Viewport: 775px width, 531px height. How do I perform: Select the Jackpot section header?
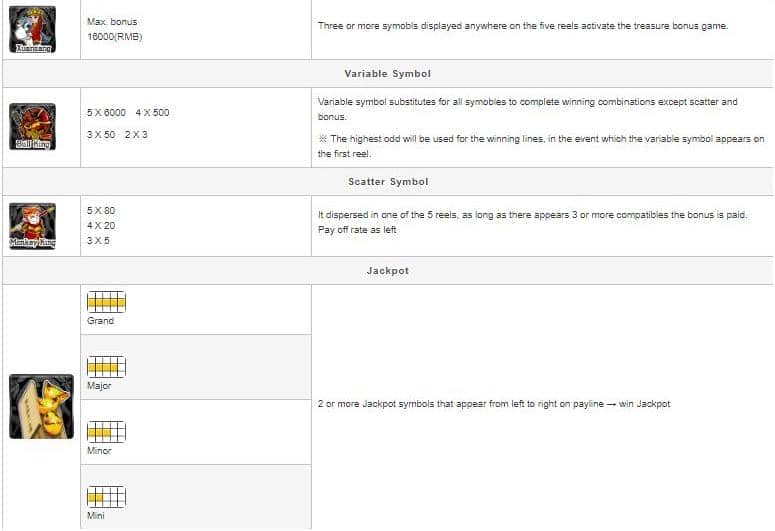coord(388,270)
